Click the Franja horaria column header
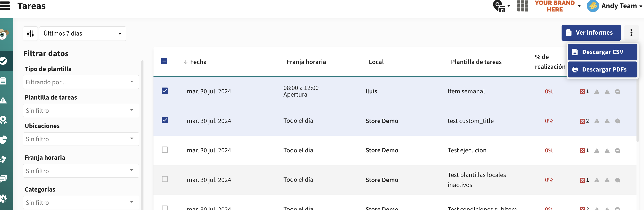The height and width of the screenshot is (210, 644). [x=306, y=62]
